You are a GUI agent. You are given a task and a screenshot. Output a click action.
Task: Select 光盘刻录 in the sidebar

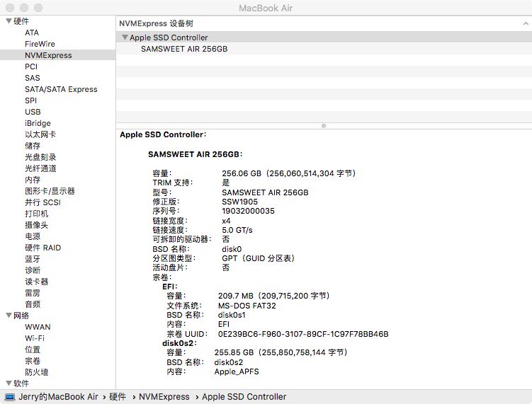tap(40, 157)
